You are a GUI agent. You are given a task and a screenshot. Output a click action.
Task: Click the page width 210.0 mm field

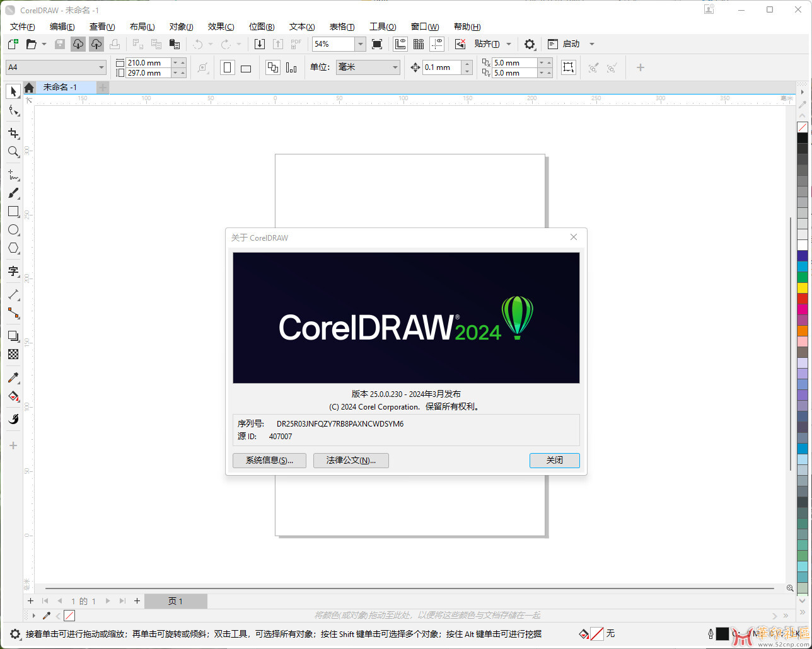coord(149,62)
